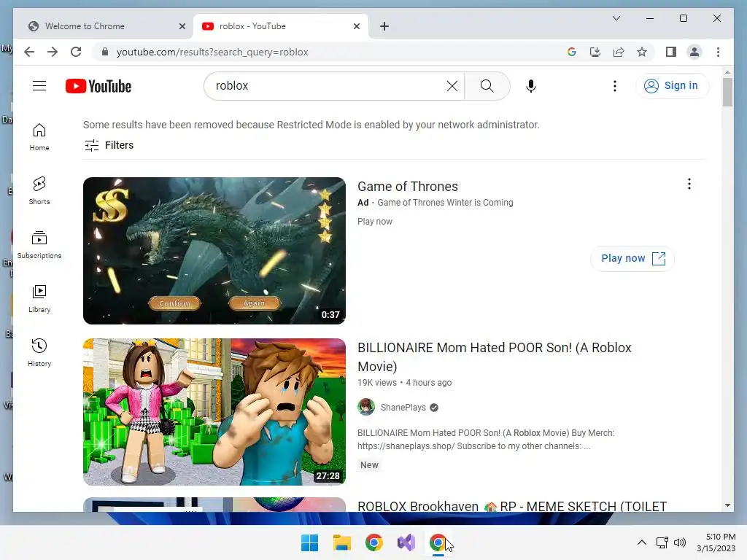Close the roblox - YouTube tab

(x=356, y=26)
